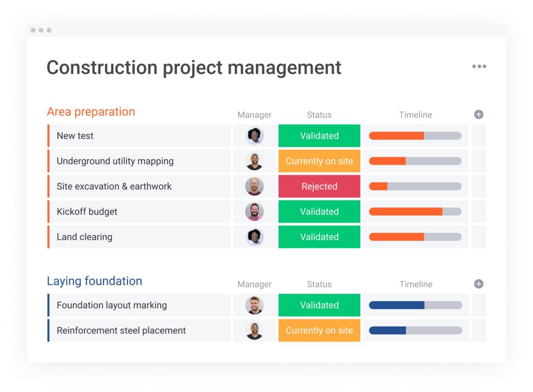Viewport: 533px width, 392px height.
Task: Change status of Underground utility mapping
Action: 319,161
